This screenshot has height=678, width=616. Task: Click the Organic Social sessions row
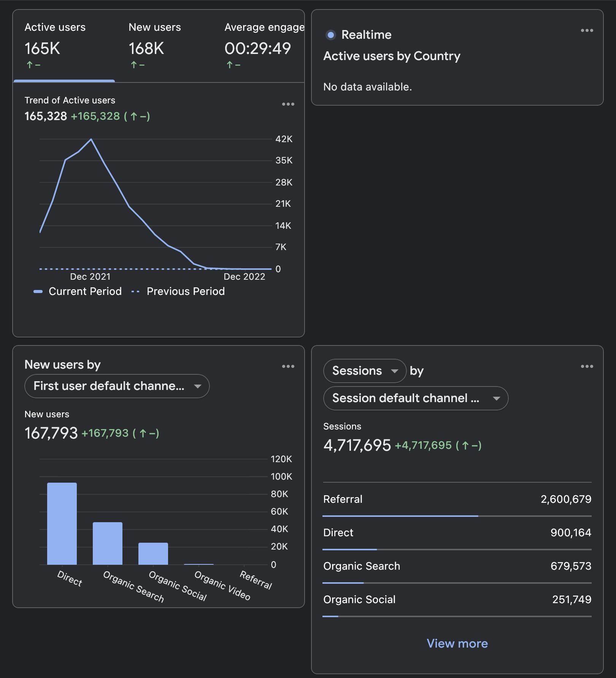coord(457,599)
